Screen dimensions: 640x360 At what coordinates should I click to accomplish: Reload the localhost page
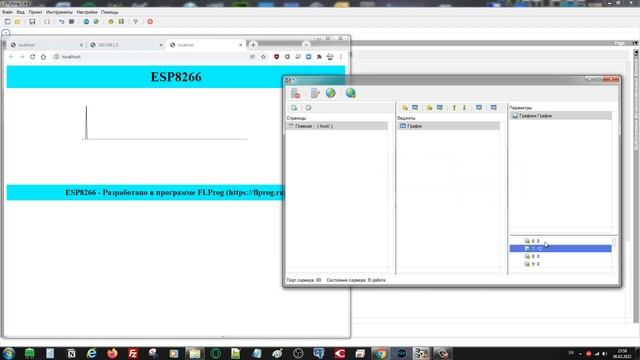click(x=33, y=57)
